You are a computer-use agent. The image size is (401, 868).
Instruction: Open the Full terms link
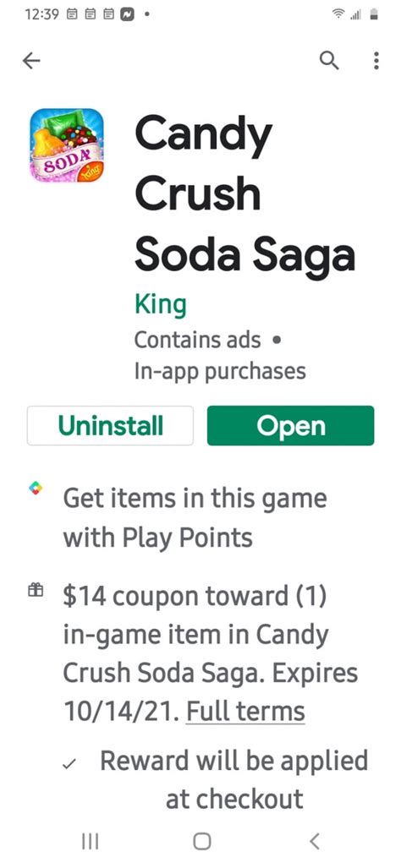point(245,711)
